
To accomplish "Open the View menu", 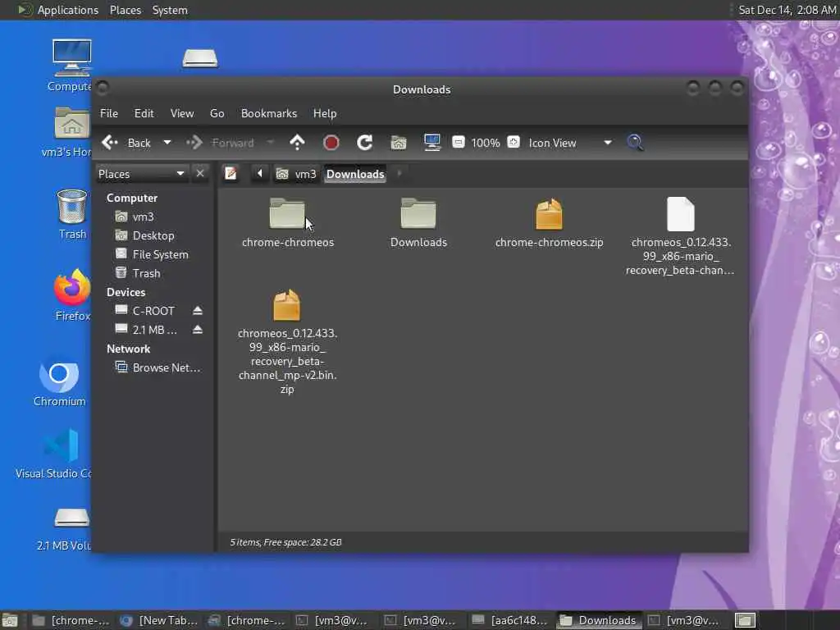I will [182, 113].
